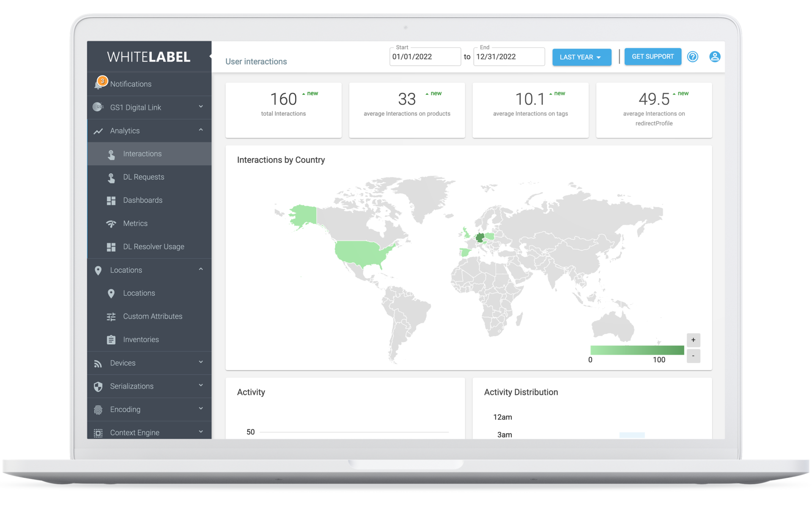Click the GET SUPPORT button
The height and width of the screenshot is (505, 812).
(x=653, y=57)
